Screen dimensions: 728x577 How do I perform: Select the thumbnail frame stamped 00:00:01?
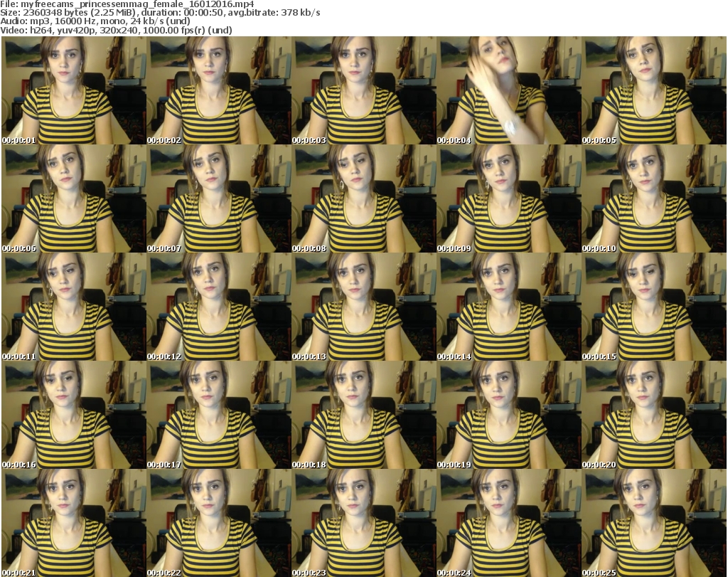point(73,90)
